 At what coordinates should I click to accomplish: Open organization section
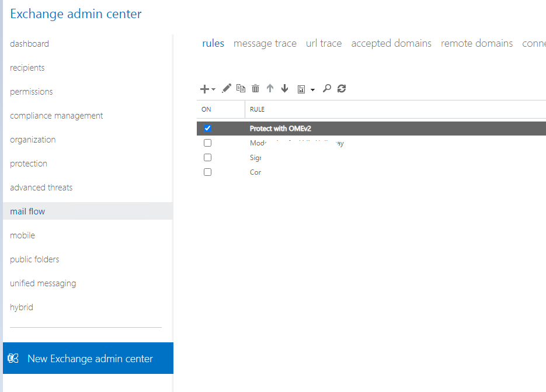coord(33,140)
